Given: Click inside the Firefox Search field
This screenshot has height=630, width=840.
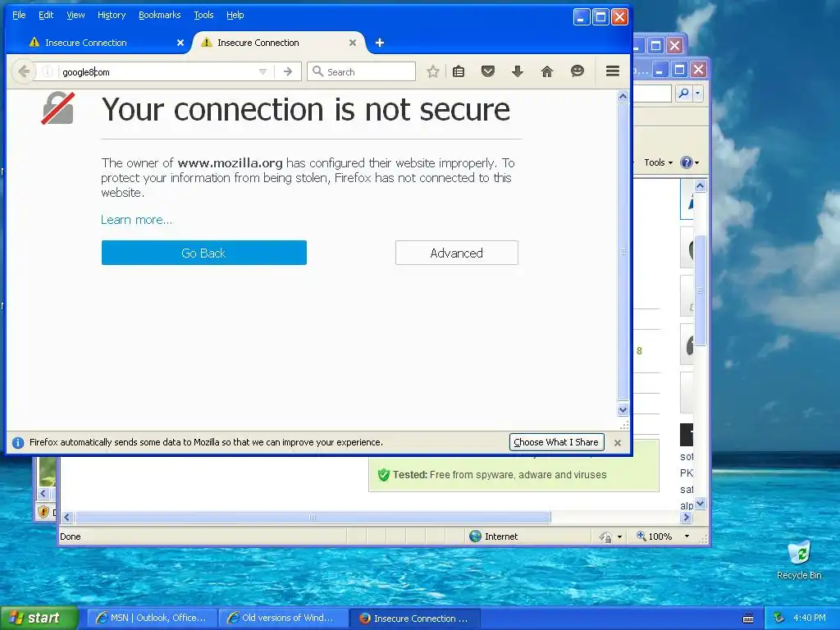Looking at the screenshot, I should pos(361,72).
